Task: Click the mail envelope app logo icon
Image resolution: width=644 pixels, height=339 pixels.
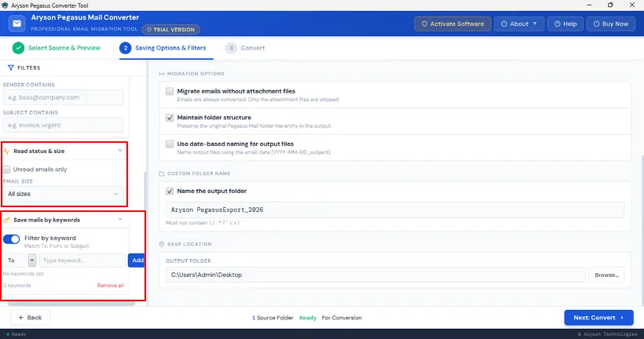Action: click(16, 24)
